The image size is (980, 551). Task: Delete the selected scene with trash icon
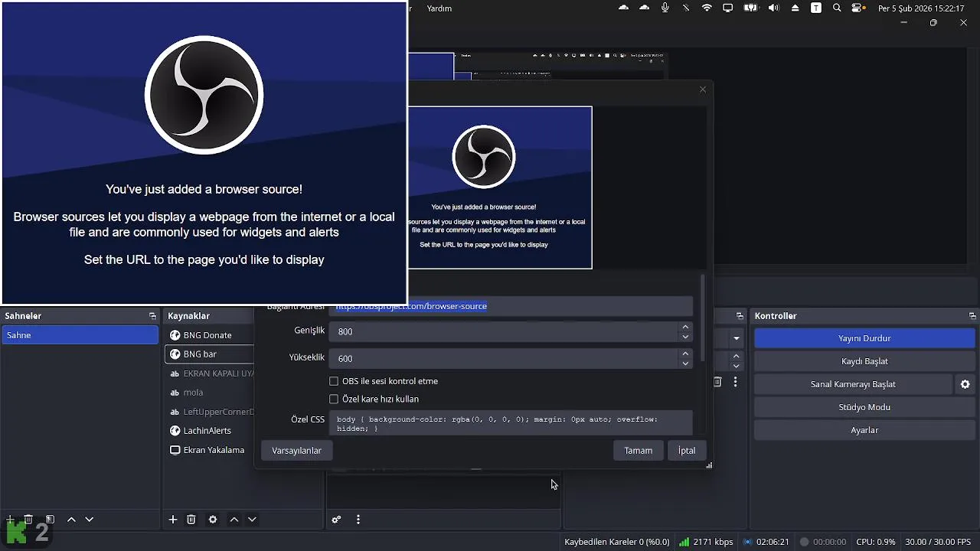pyautogui.click(x=28, y=519)
